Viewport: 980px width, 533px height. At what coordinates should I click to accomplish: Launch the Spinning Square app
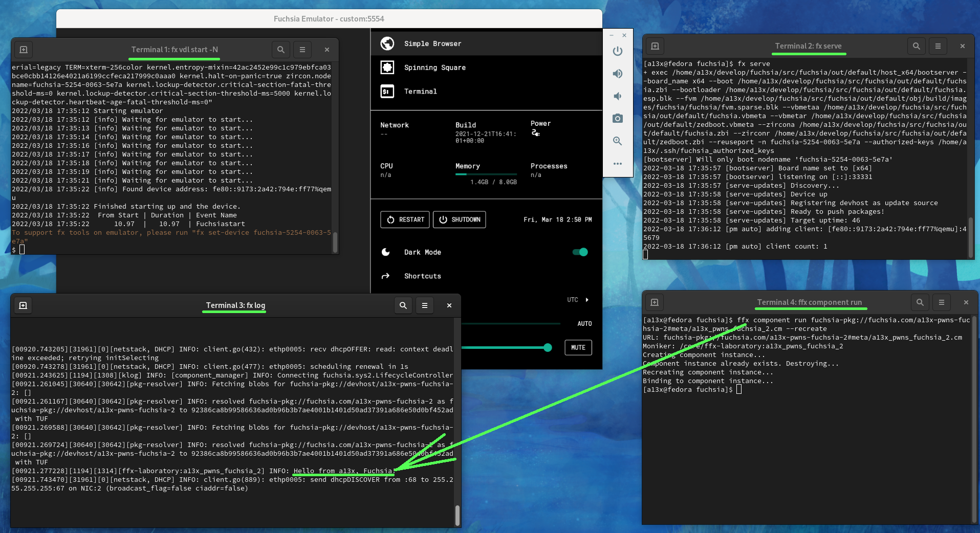435,67
